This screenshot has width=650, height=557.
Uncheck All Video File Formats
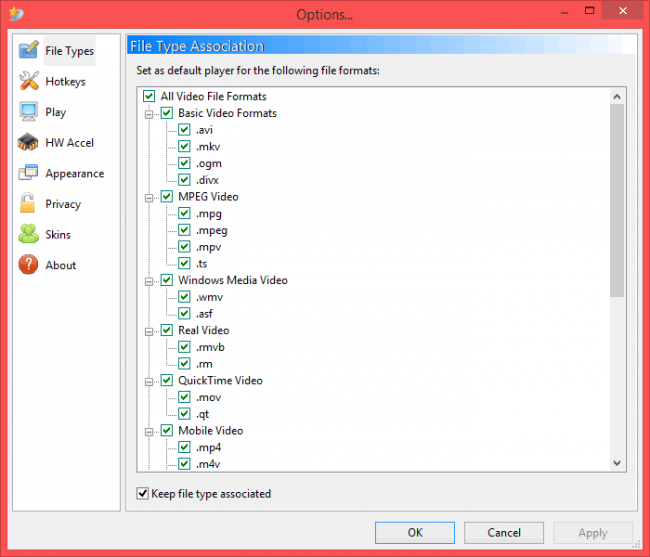(149, 96)
